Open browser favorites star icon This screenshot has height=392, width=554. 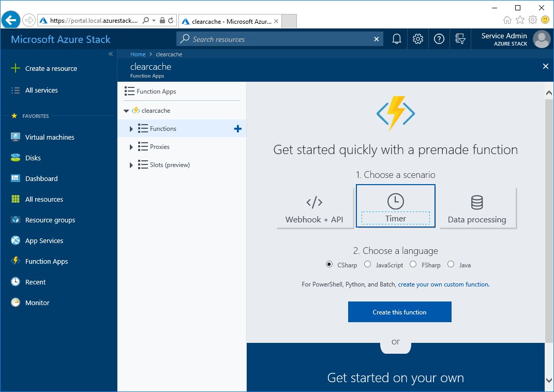520,20
